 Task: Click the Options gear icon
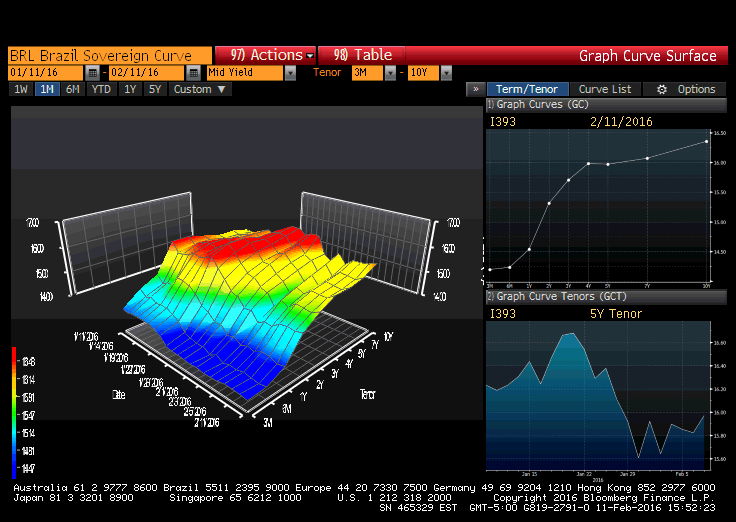[x=661, y=89]
